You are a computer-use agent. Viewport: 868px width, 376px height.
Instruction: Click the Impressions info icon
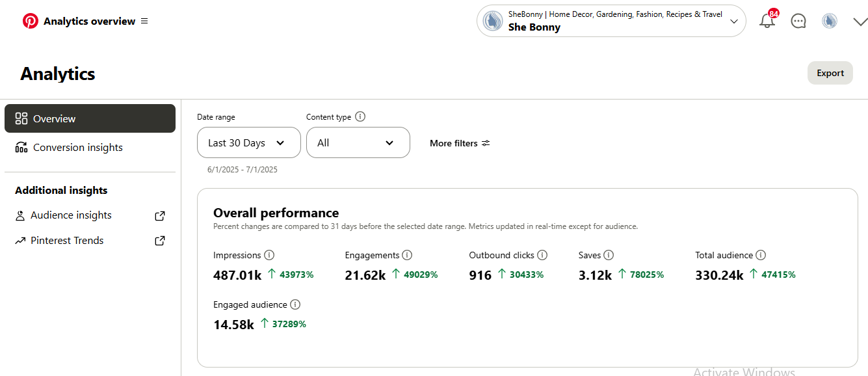pos(269,255)
